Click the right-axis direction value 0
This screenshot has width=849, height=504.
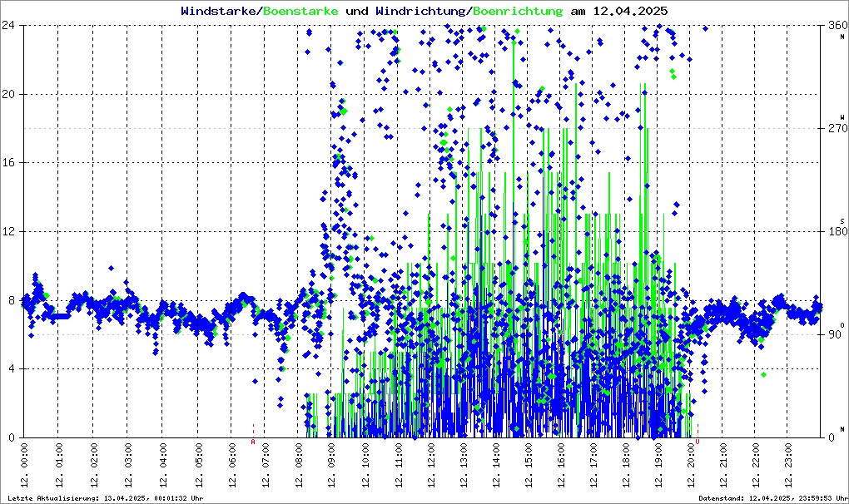point(832,437)
